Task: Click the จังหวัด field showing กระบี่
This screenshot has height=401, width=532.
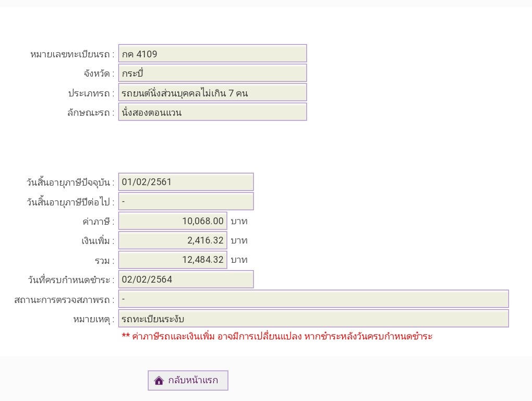Action: [212, 73]
